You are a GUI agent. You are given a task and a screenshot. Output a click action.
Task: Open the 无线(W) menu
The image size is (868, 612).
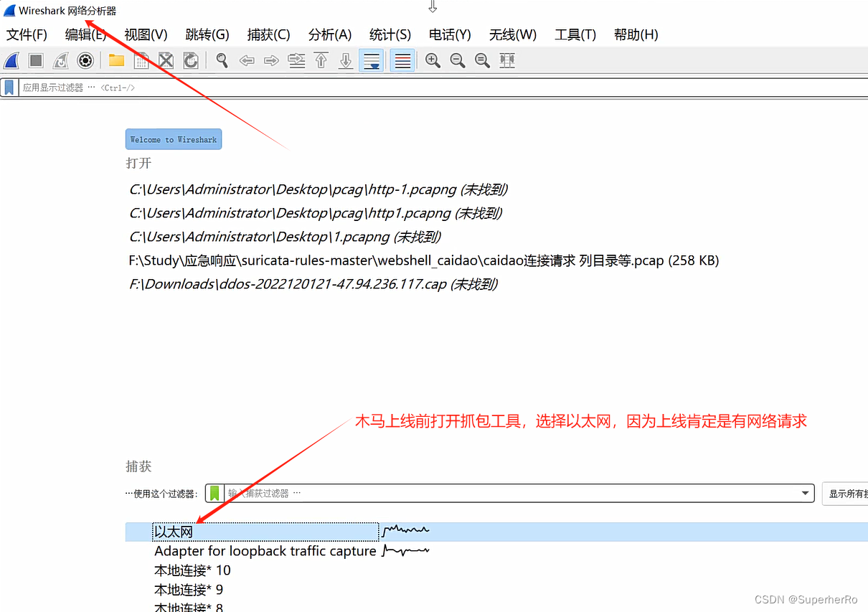tap(513, 34)
